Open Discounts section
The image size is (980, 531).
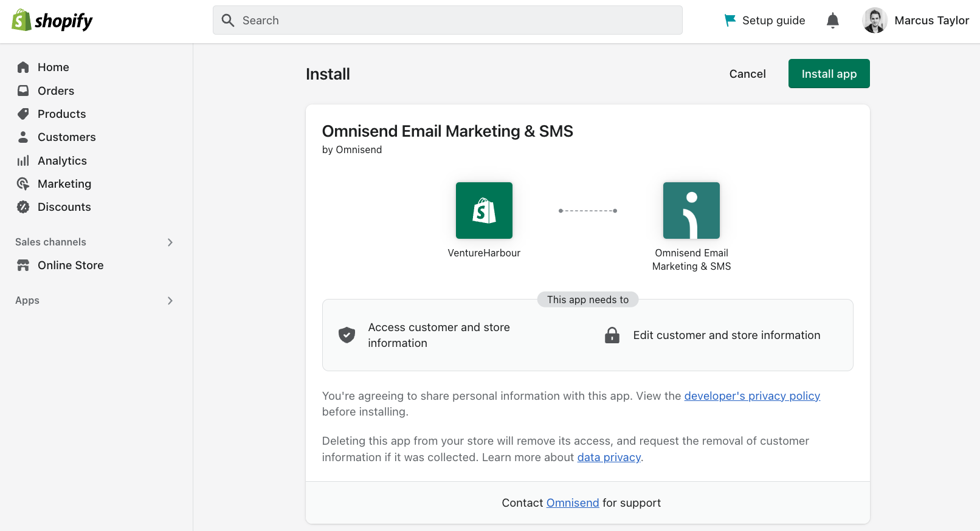(x=64, y=207)
